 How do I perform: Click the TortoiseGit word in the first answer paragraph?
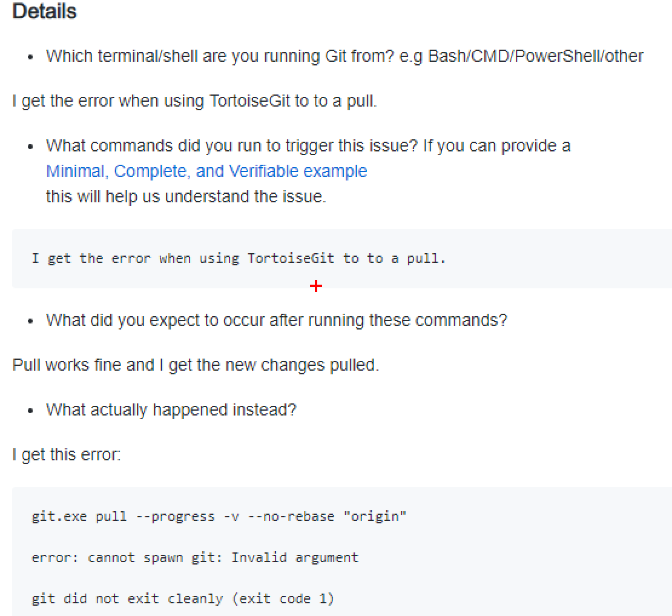click(249, 101)
